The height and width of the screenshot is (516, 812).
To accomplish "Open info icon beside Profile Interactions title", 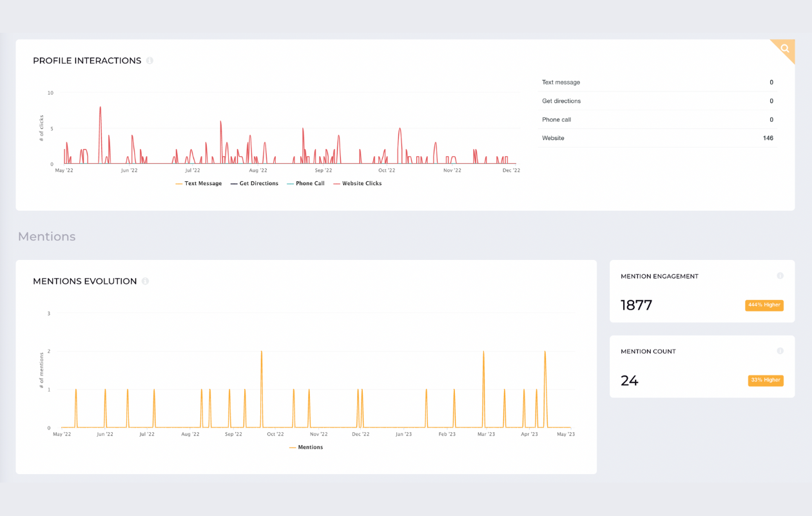I will click(x=150, y=61).
